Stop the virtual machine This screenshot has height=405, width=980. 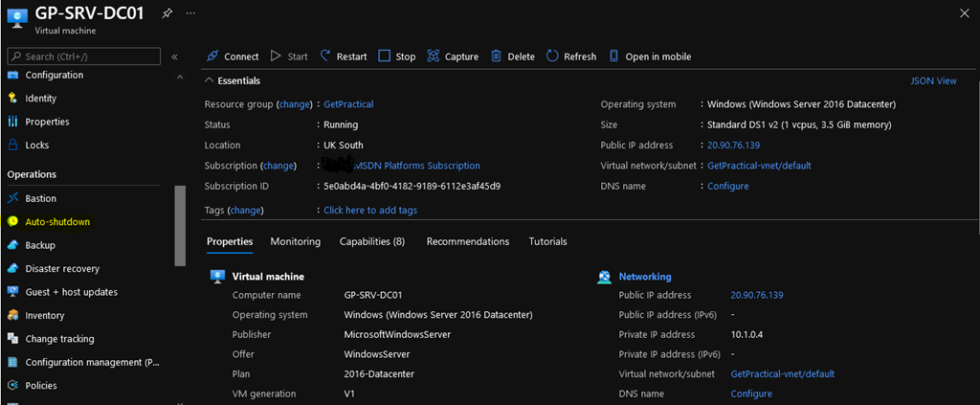pos(397,56)
